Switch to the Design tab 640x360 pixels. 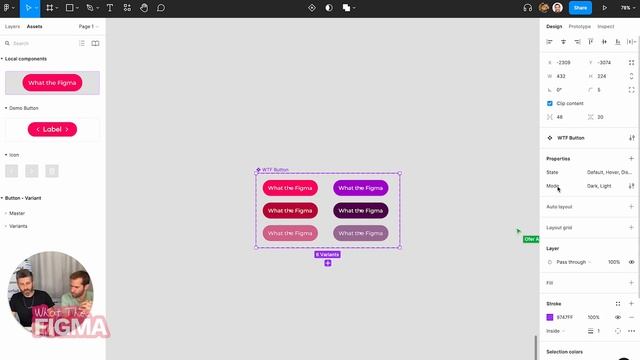[x=554, y=27]
